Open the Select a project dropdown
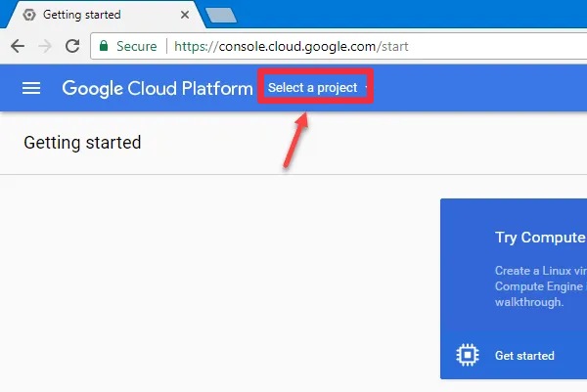The height and width of the screenshot is (392, 587). click(x=313, y=88)
